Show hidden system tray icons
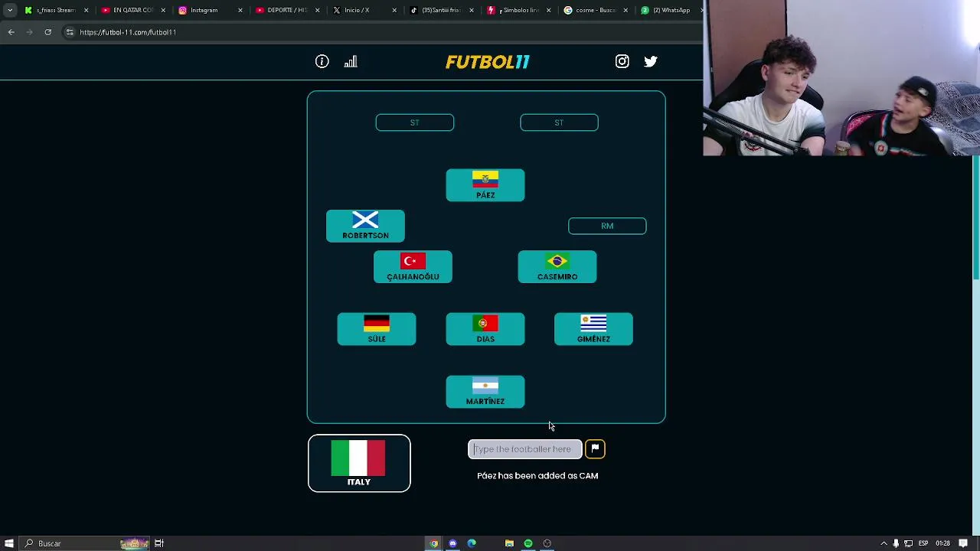Screen dimensions: 980x551 pos(884,543)
